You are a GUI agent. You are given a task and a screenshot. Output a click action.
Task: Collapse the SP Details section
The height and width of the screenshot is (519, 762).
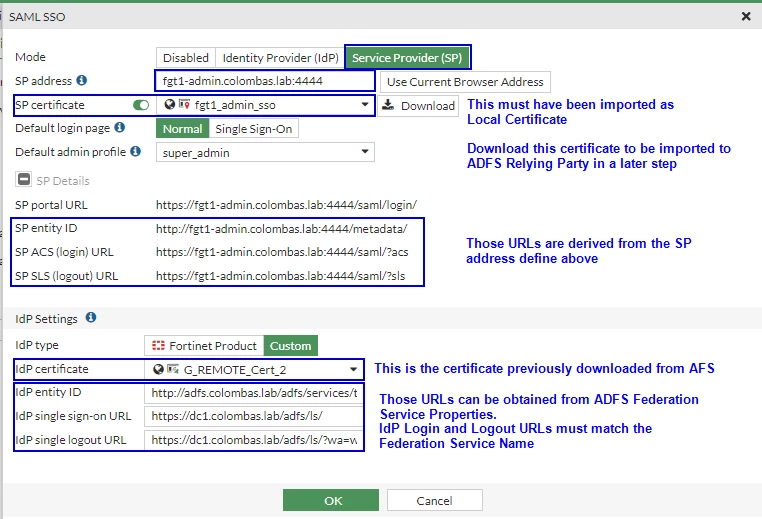click(23, 179)
